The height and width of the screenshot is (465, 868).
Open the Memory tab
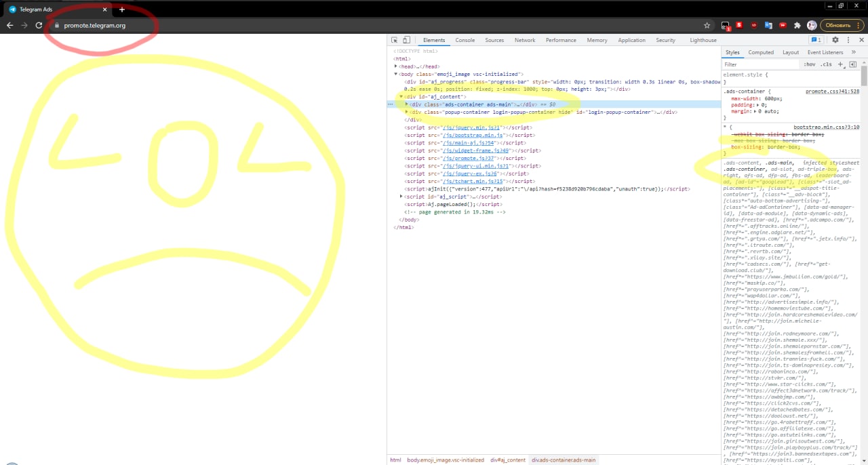click(x=597, y=40)
